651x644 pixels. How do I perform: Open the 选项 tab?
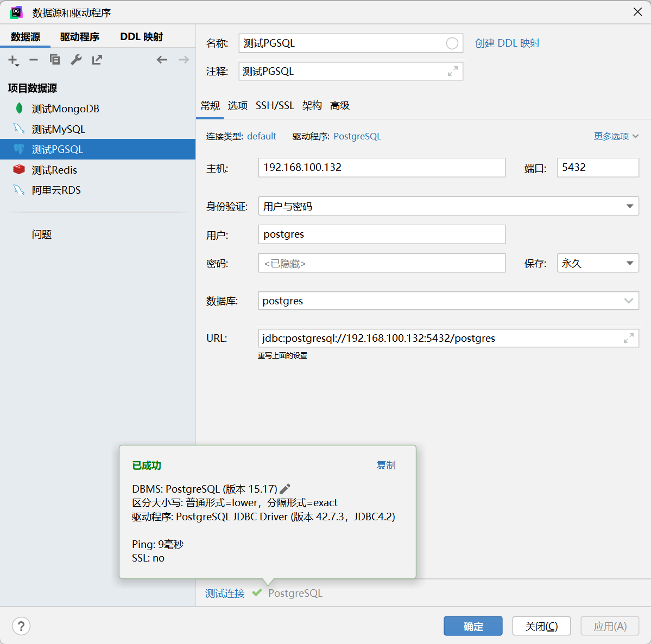coord(237,106)
